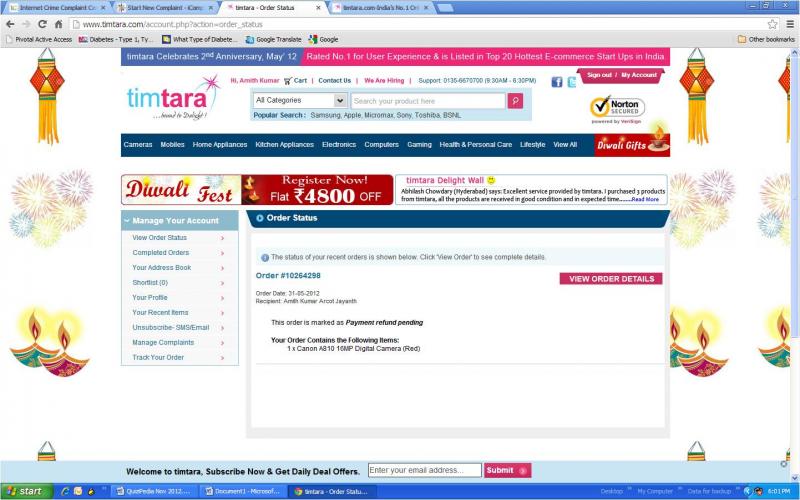Click the magenta search magnifier button
The image size is (800, 500).
515,101
